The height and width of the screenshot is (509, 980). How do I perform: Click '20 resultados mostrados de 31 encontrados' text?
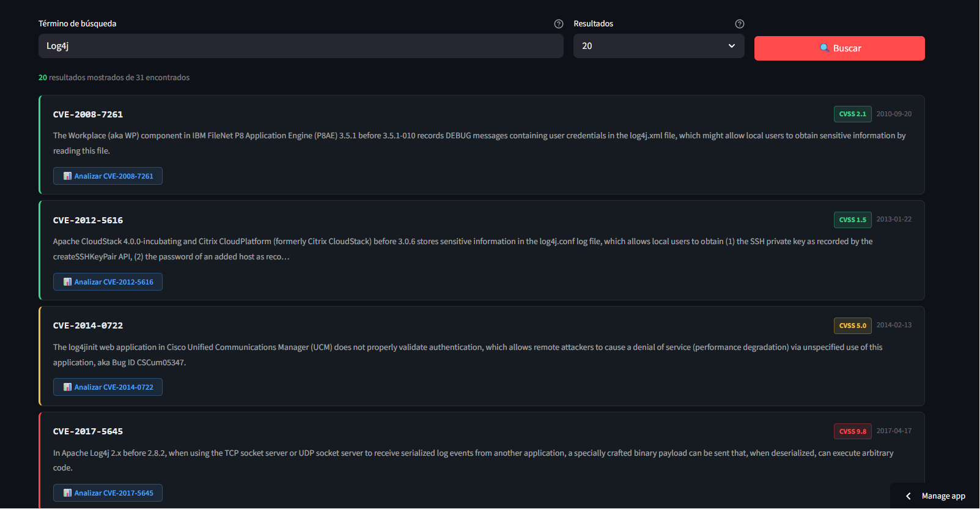point(114,78)
